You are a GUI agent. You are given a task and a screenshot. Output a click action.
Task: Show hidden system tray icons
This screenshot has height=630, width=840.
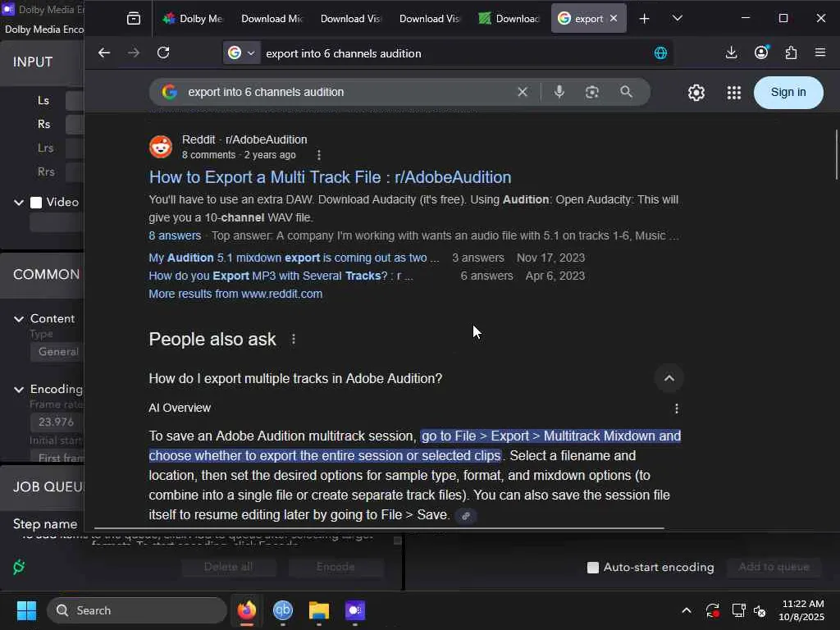(x=687, y=610)
